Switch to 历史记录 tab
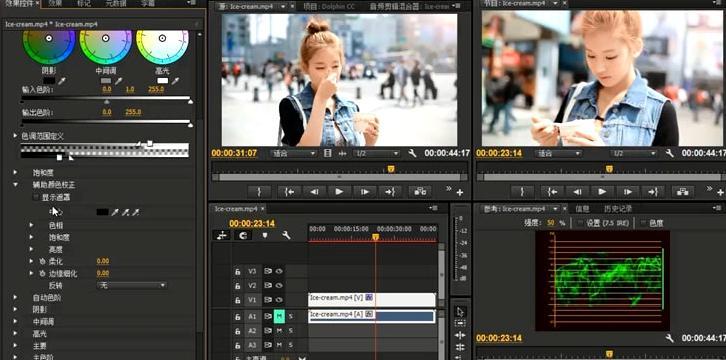This screenshot has height=360, width=726. click(x=618, y=209)
